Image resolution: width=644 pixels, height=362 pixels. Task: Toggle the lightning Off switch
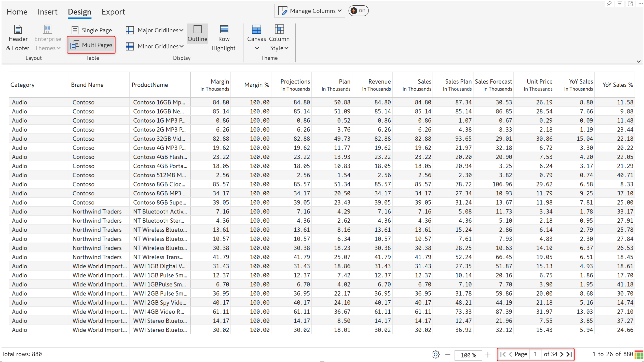[x=358, y=11]
